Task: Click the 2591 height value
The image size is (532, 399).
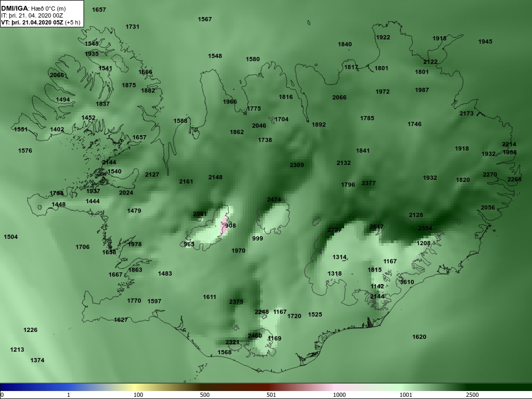Action: [200, 214]
